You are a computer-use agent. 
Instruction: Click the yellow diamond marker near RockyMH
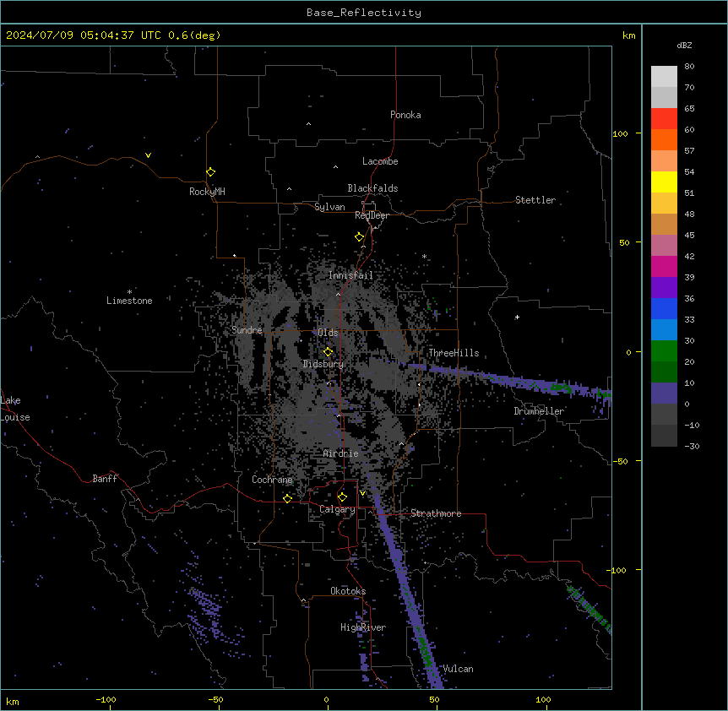[x=210, y=172]
